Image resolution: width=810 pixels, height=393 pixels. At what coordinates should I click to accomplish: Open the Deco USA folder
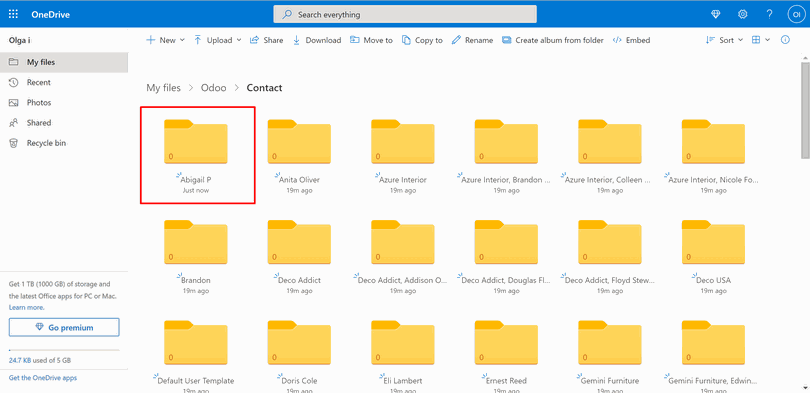(x=713, y=242)
